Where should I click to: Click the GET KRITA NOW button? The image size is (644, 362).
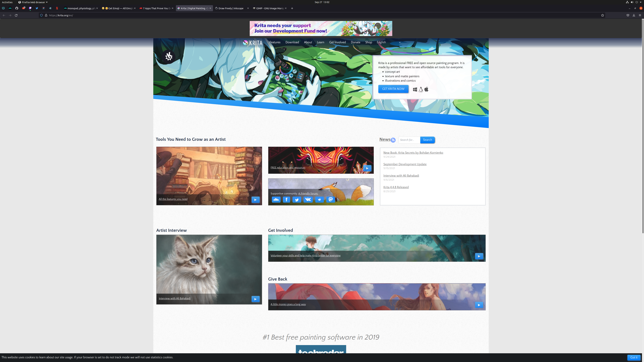tap(393, 89)
